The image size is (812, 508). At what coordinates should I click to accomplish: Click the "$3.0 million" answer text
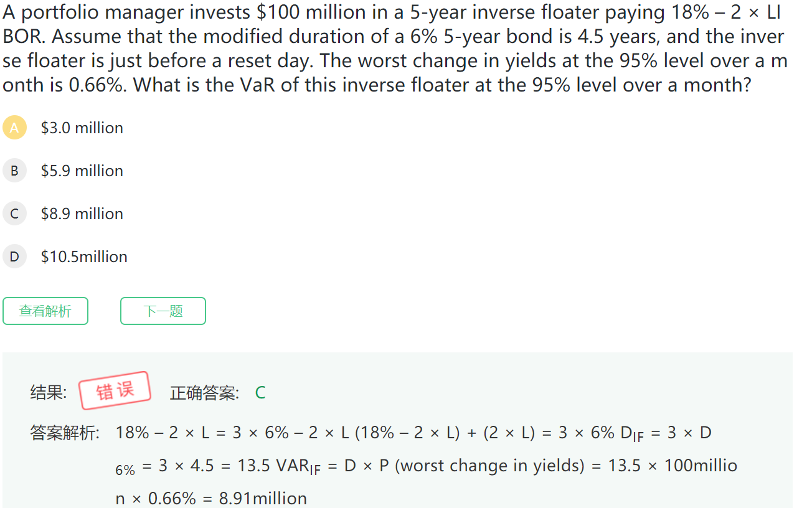(82, 128)
